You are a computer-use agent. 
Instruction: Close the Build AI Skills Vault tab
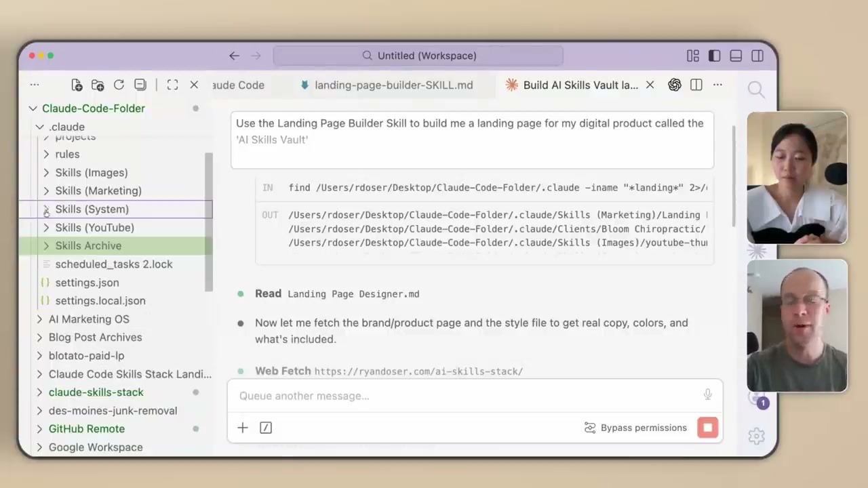pyautogui.click(x=650, y=85)
